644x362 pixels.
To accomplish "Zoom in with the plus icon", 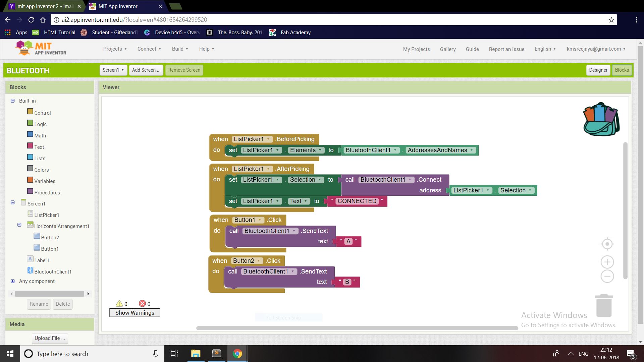I will 607,262.
